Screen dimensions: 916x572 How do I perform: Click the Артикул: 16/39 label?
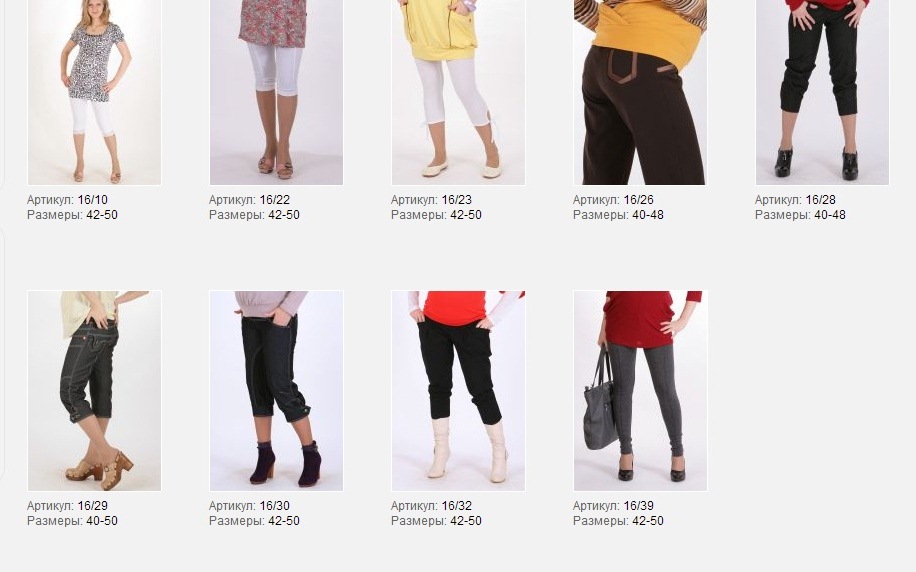pos(613,506)
